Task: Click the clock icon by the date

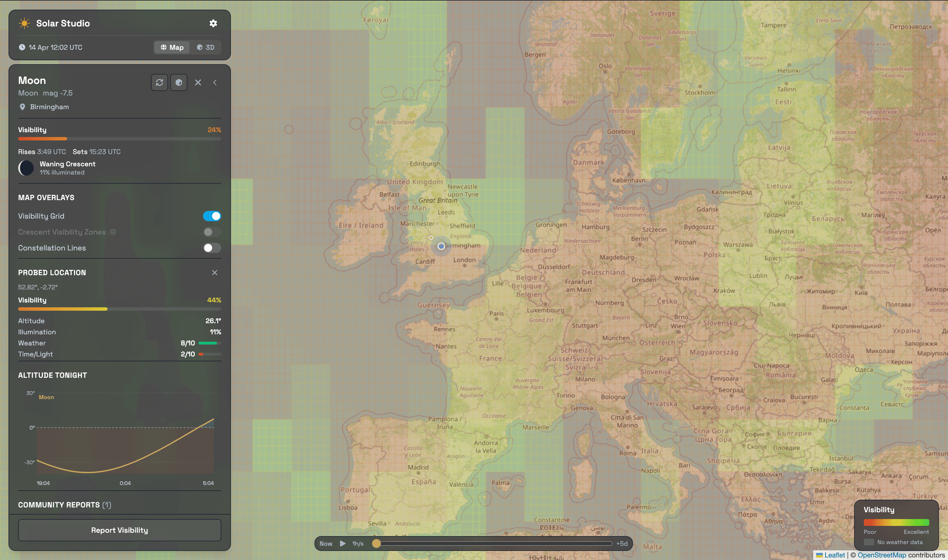Action: click(x=22, y=47)
